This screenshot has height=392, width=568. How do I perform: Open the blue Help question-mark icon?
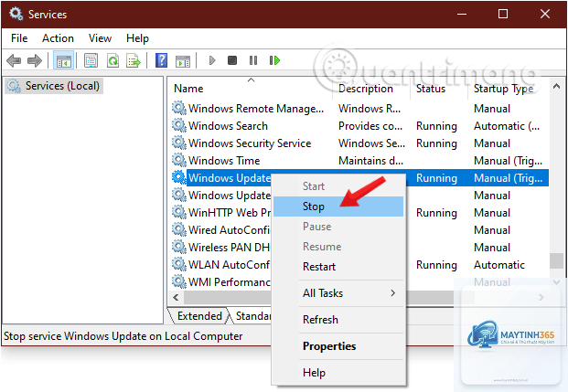pos(161,60)
